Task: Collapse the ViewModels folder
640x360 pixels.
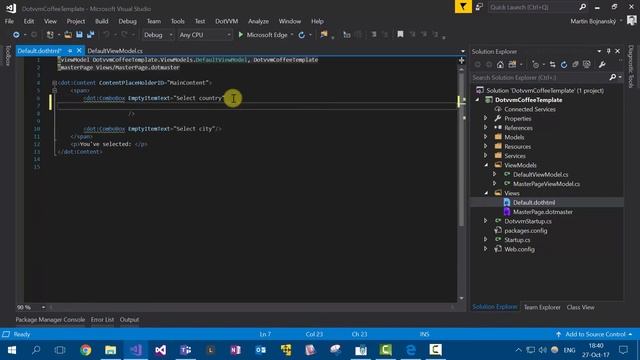Action: (486, 165)
